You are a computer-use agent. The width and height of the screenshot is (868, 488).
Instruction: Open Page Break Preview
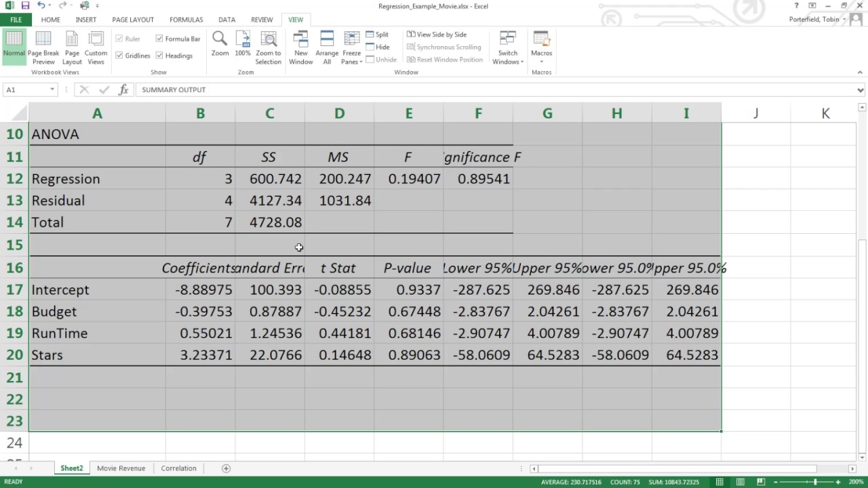tap(43, 47)
